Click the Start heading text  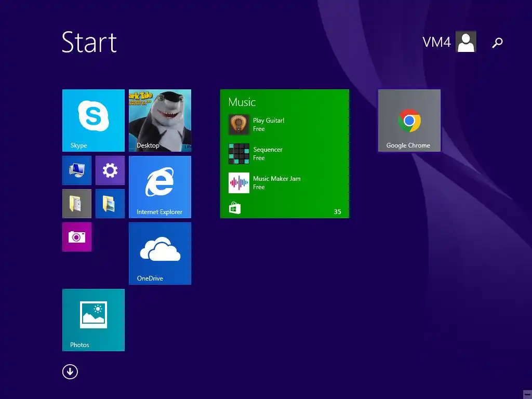[x=89, y=42]
